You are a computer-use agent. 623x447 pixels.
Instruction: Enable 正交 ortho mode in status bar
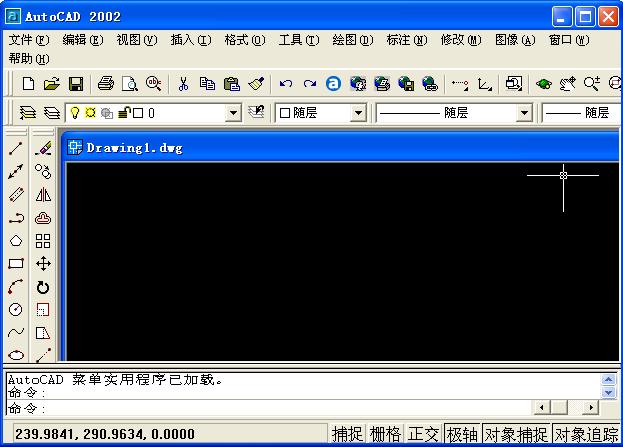click(424, 434)
